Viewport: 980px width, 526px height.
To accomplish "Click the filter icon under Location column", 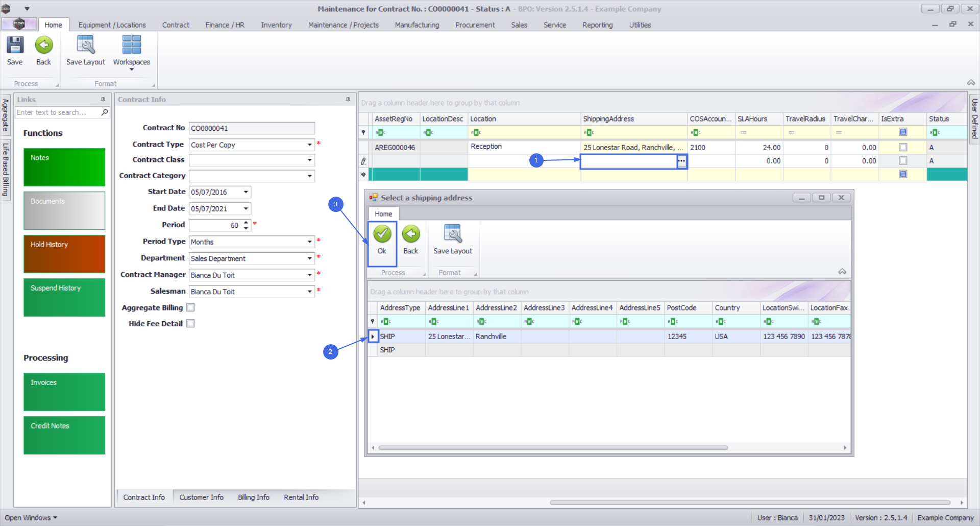I will (476, 133).
